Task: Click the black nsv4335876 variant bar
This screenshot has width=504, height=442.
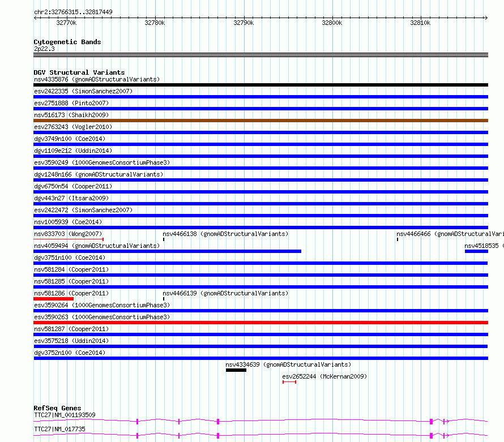Action: click(x=260, y=85)
